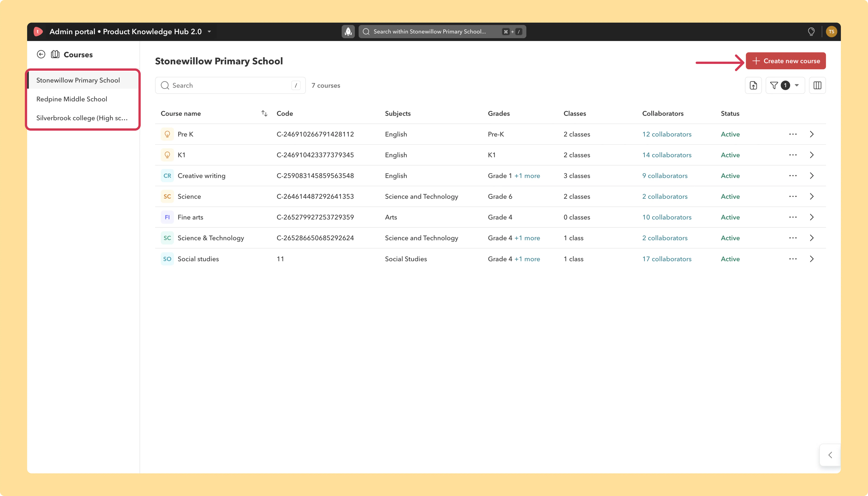Select Stonewillow Primary School in sidebar
The height and width of the screenshot is (496, 868).
(83, 80)
